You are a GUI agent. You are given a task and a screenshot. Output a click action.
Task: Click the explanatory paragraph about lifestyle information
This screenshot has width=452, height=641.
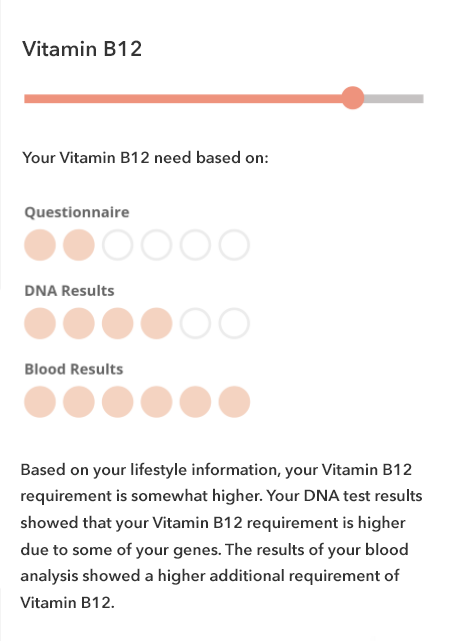point(221,536)
